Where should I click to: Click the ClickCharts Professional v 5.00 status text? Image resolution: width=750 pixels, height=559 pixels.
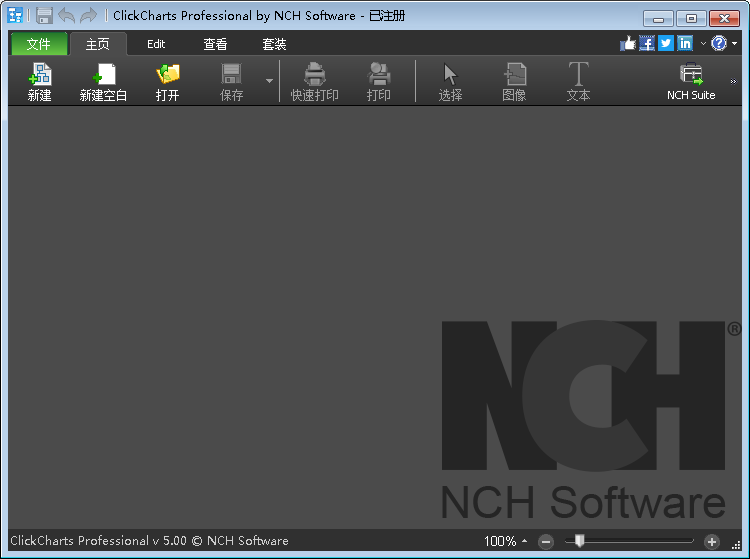tap(149, 541)
